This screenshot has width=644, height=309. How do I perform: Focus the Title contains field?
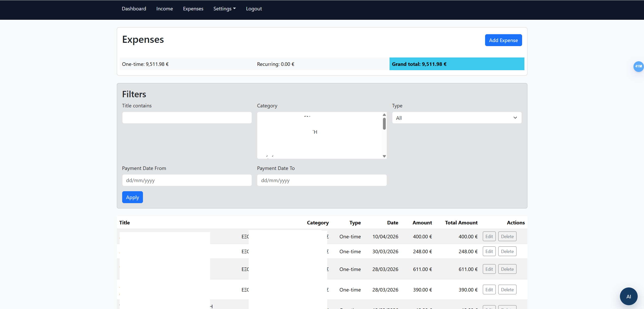click(187, 118)
